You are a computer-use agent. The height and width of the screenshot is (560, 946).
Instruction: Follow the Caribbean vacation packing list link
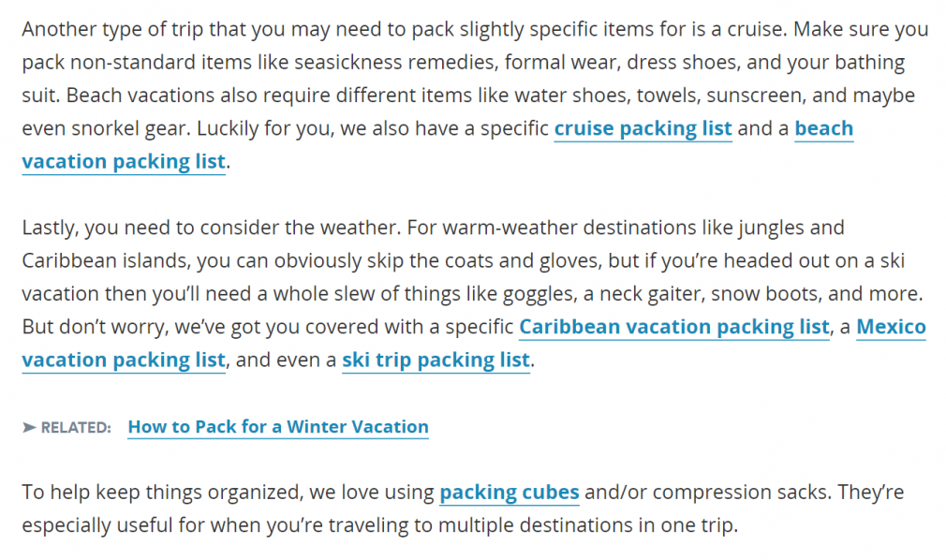[x=673, y=327]
